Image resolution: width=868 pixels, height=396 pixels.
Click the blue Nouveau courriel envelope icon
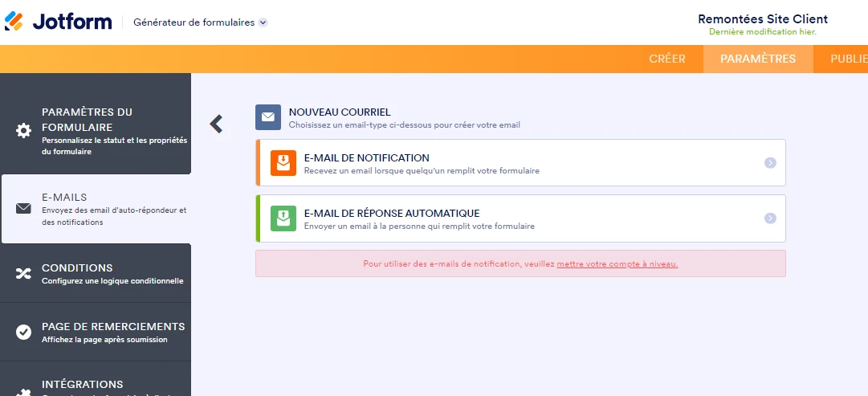point(268,117)
